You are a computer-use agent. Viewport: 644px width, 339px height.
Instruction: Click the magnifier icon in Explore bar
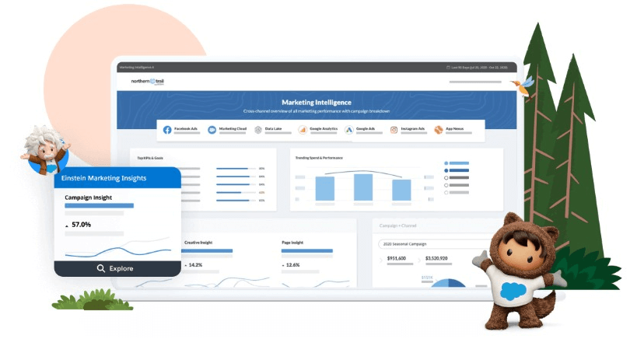101,268
